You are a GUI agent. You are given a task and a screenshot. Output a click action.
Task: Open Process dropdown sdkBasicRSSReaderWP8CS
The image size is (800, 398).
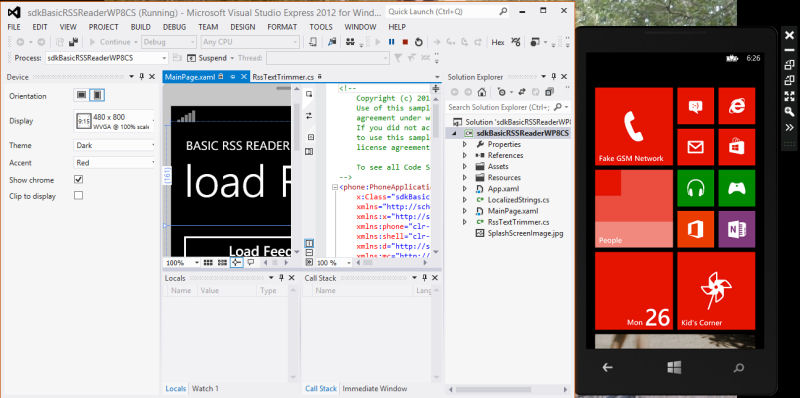pos(107,58)
